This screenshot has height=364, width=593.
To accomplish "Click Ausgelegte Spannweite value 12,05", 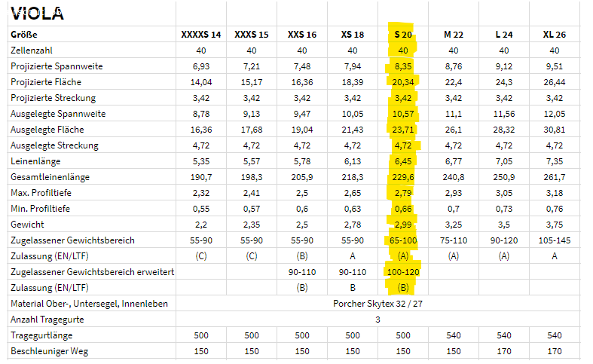I will 555,114.
